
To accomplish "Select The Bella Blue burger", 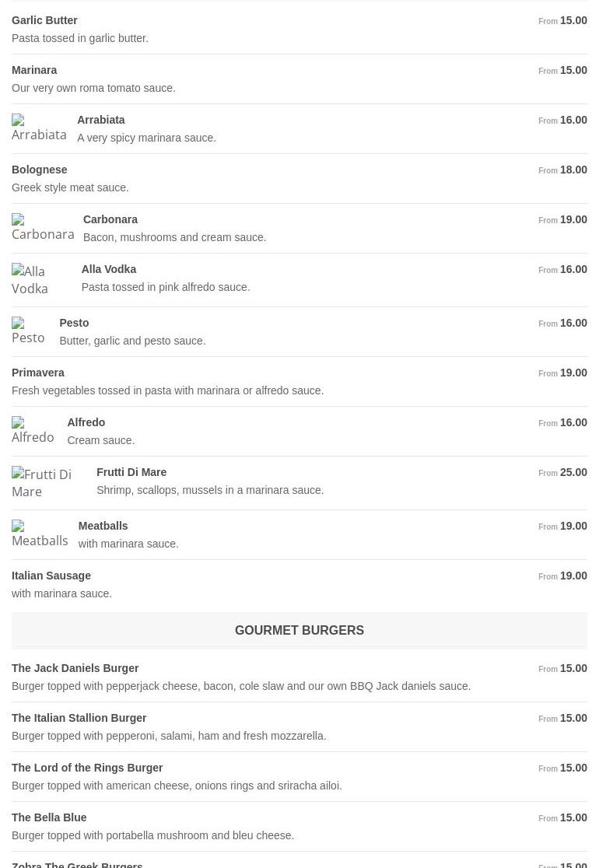I will coord(49,817).
